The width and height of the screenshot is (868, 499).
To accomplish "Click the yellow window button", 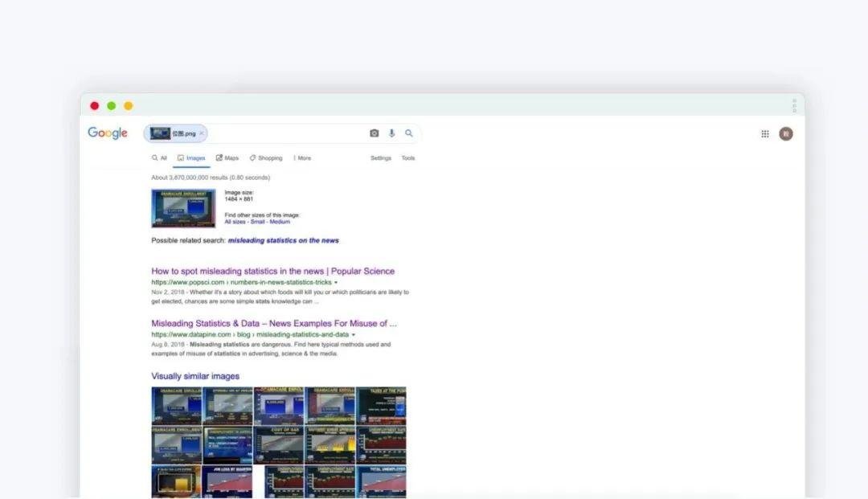I will [129, 105].
